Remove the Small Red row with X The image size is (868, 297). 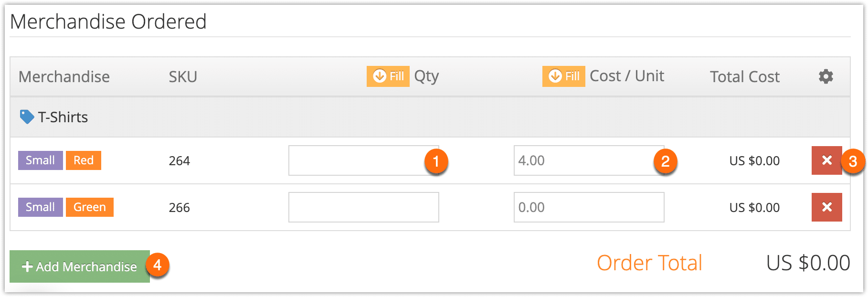pos(826,160)
